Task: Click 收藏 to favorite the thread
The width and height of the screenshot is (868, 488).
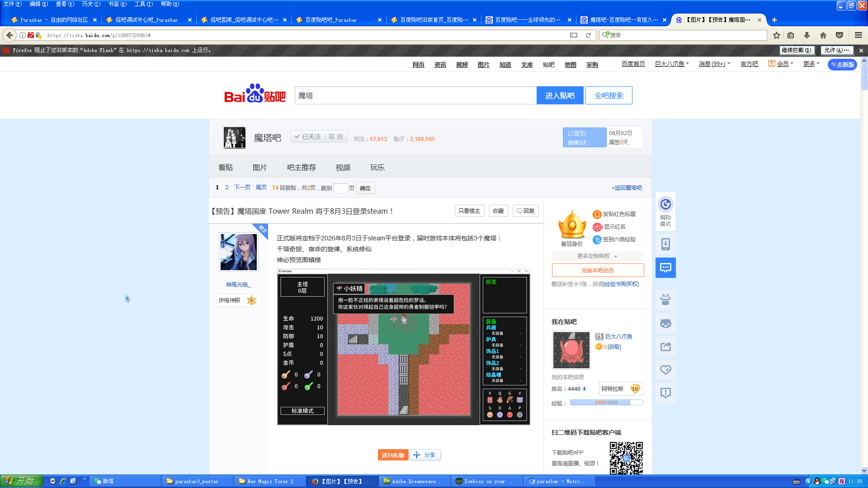Action: [498, 211]
